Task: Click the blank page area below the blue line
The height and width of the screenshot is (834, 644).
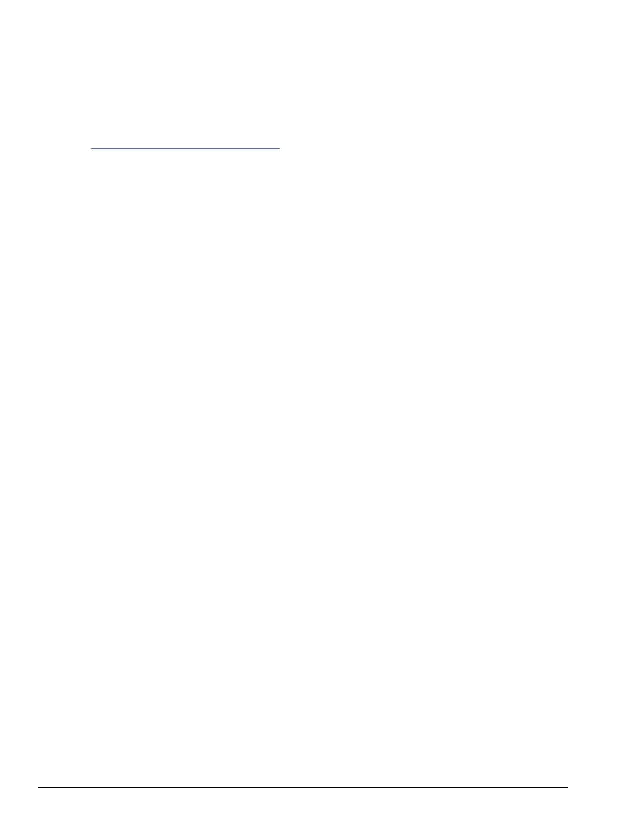Action: pyautogui.click(x=322, y=468)
